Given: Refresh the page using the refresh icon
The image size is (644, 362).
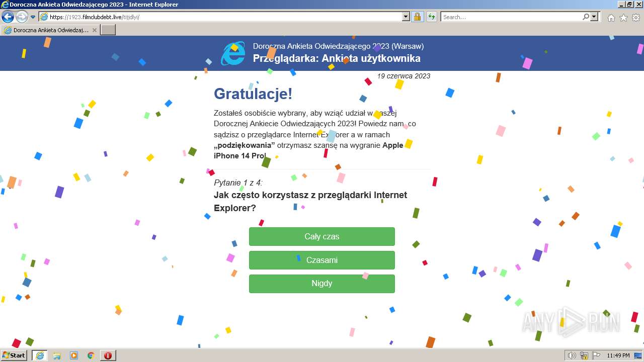Looking at the screenshot, I should [431, 17].
